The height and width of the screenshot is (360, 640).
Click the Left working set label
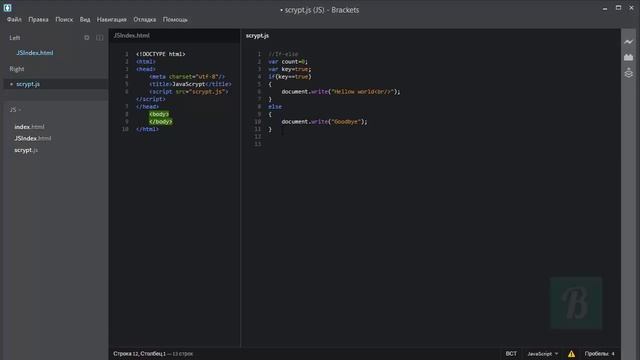click(x=15, y=38)
